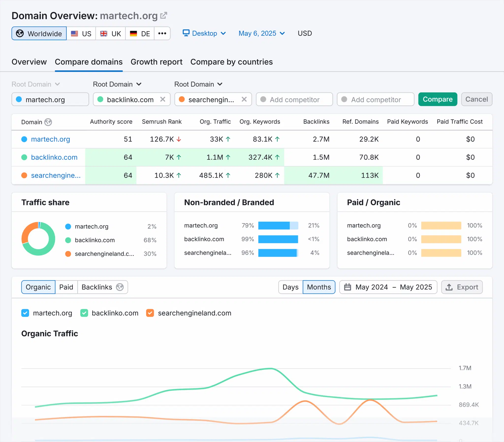The height and width of the screenshot is (442, 504).
Task: Click the Export upload icon
Action: pos(449,287)
